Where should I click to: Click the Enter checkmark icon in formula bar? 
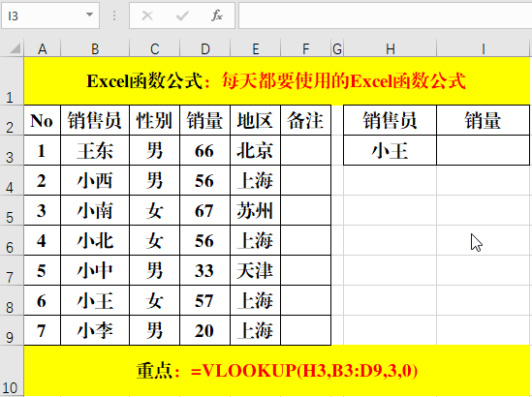pyautogui.click(x=182, y=15)
